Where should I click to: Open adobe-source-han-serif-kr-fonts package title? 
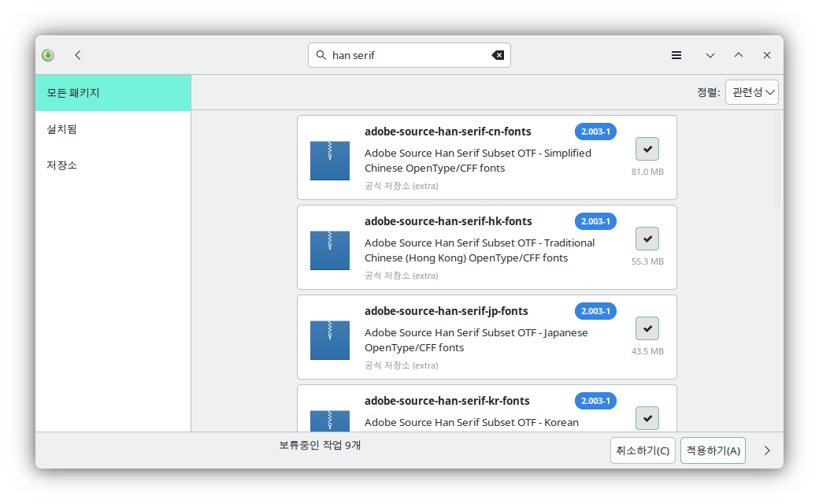(x=447, y=401)
